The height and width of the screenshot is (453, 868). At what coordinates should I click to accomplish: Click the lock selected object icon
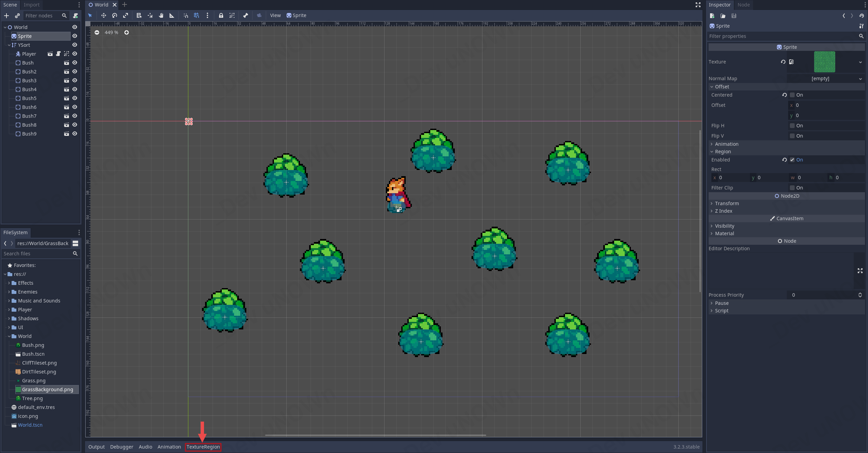click(x=221, y=15)
